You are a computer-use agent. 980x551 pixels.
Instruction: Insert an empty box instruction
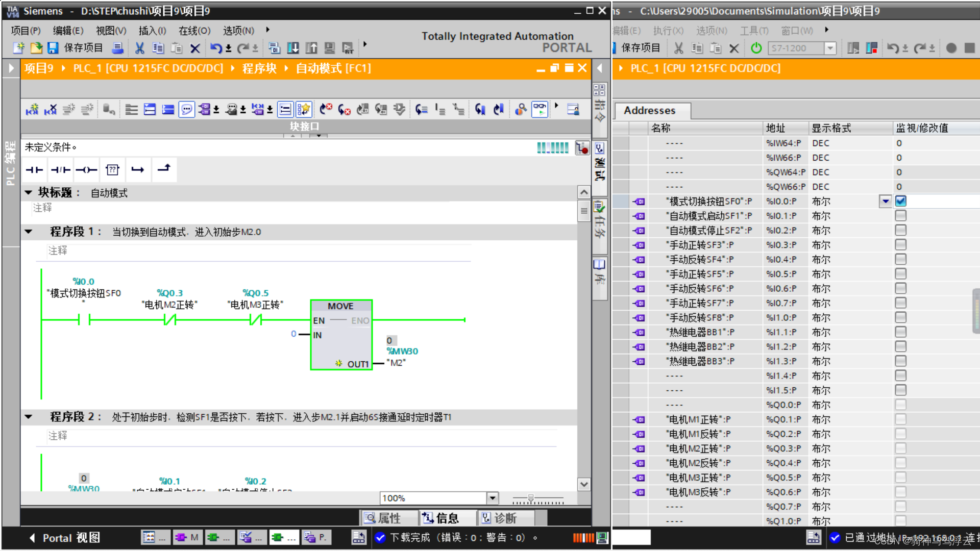pos(112,170)
